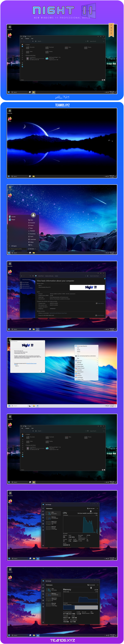Choose Kill not responding tasks in context menu
This screenshot has height=644, width=124.
tap(87, 346)
